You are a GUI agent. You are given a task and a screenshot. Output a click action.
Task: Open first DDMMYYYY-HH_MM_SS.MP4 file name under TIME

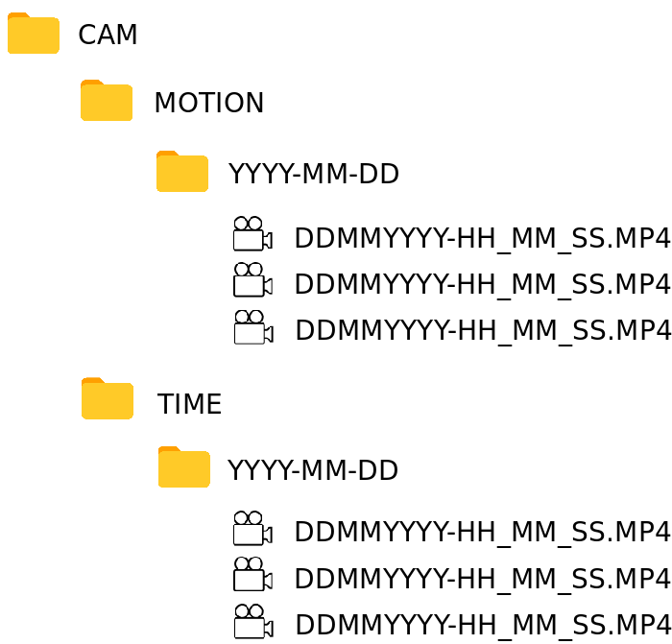coord(482,532)
